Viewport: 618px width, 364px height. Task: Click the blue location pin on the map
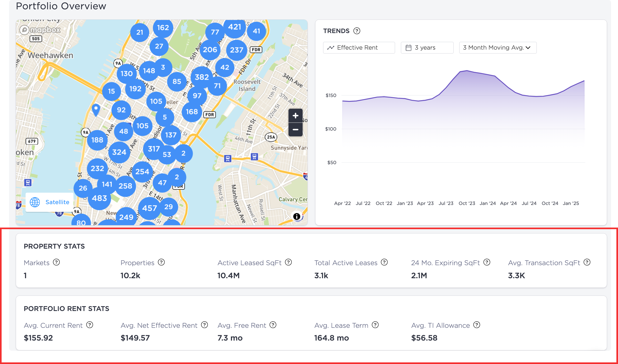tap(96, 110)
